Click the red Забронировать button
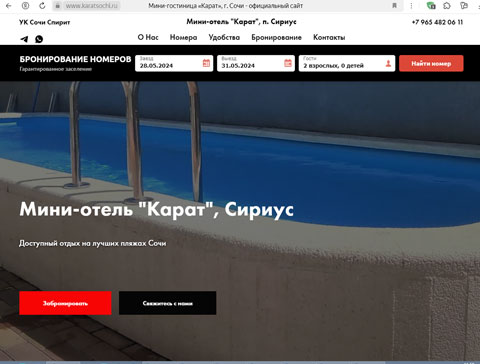The image size is (480, 364). [x=65, y=303]
